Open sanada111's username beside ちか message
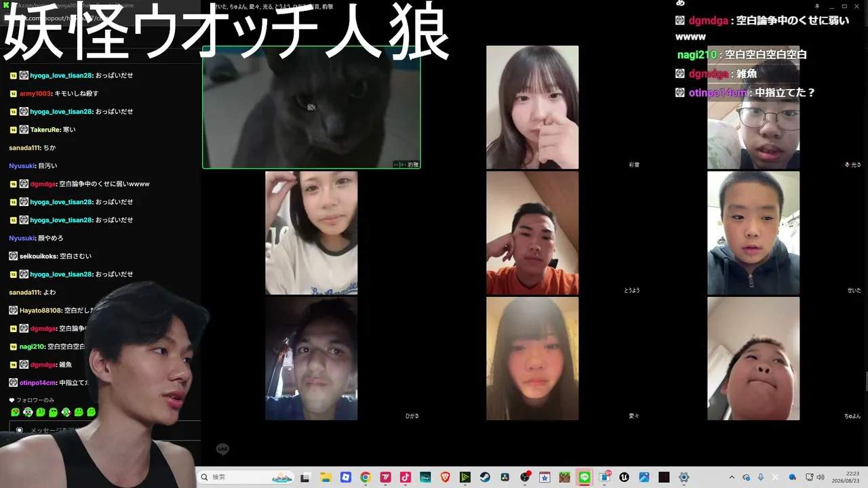 point(25,148)
